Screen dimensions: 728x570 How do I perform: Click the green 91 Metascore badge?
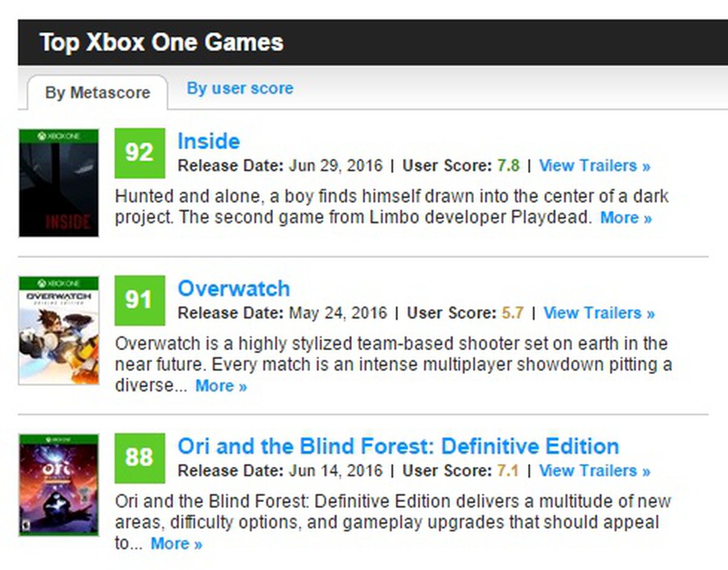(x=140, y=300)
